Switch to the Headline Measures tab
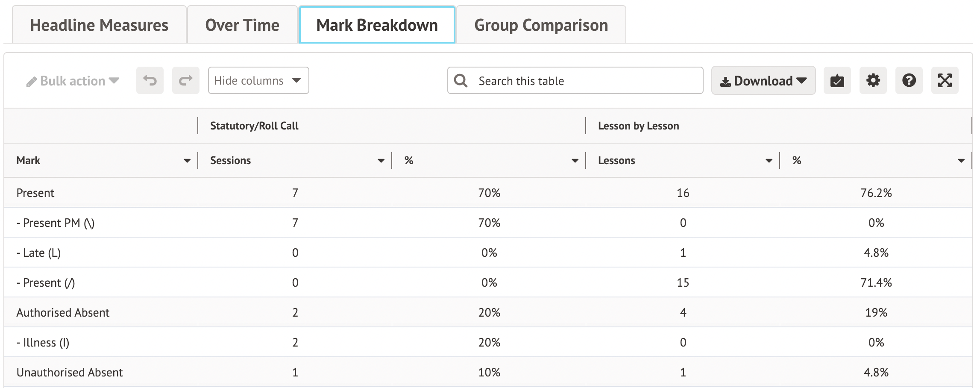 99,25
